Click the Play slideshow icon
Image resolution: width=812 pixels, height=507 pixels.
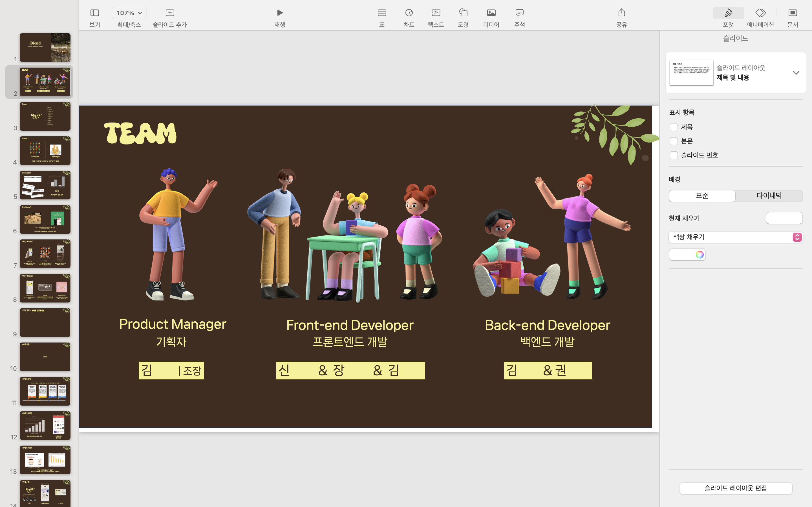point(279,13)
